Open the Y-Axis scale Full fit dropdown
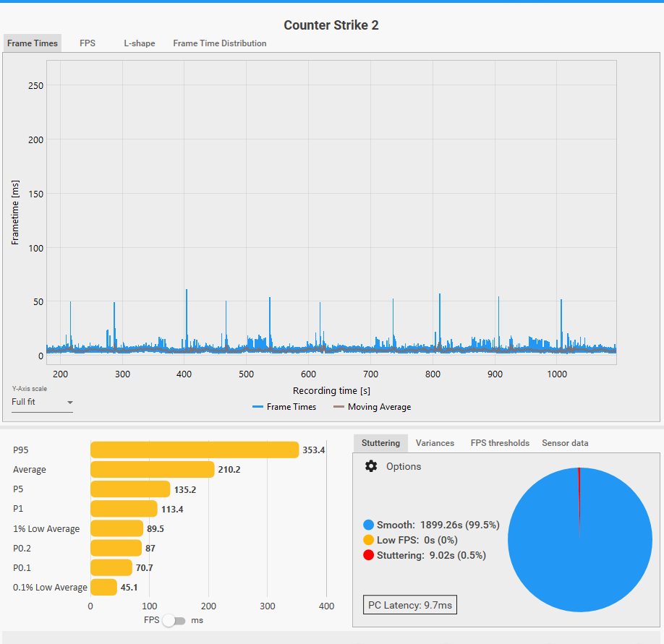This screenshot has width=664, height=644. click(x=42, y=402)
